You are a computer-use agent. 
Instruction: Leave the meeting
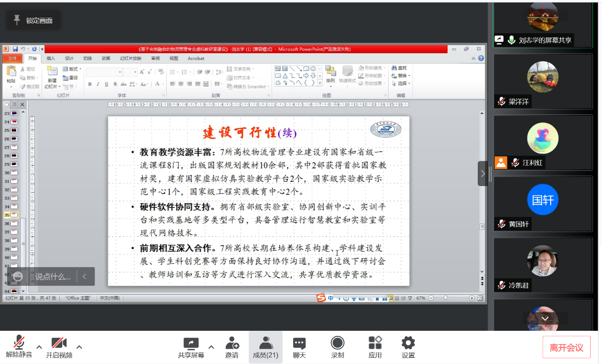(x=566, y=347)
